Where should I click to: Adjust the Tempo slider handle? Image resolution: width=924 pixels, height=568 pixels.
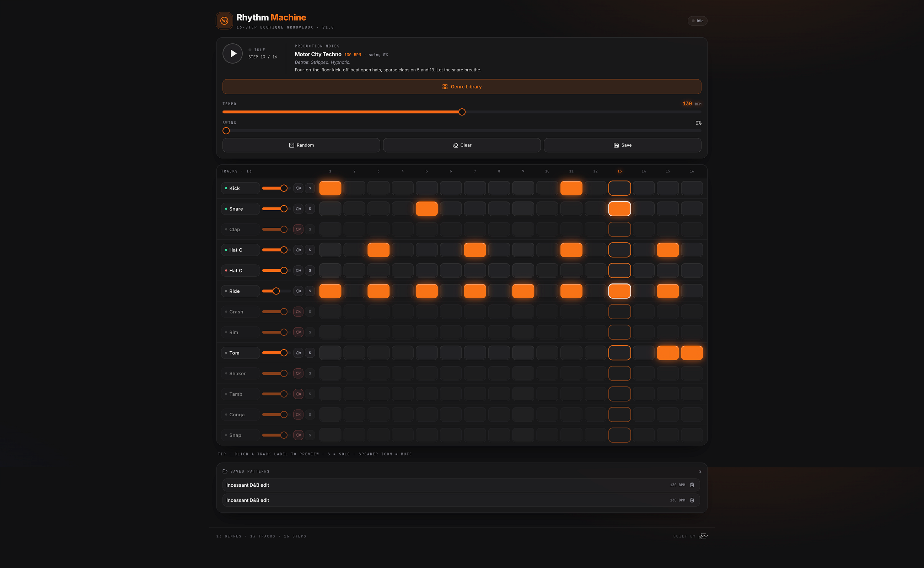(462, 112)
